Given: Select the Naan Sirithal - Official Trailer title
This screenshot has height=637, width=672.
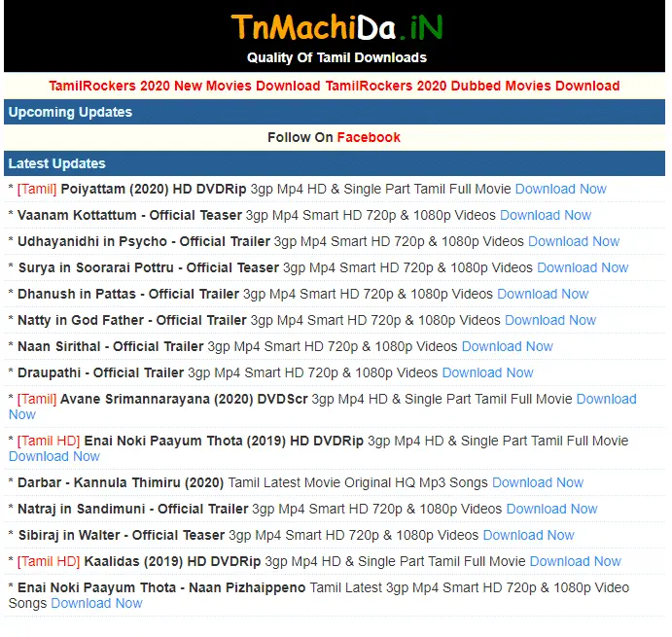Looking at the screenshot, I should [111, 346].
